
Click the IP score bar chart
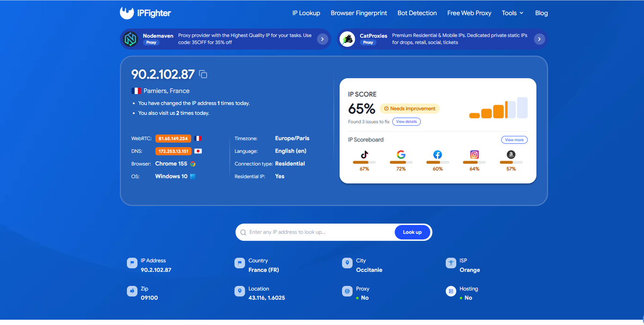(498, 108)
